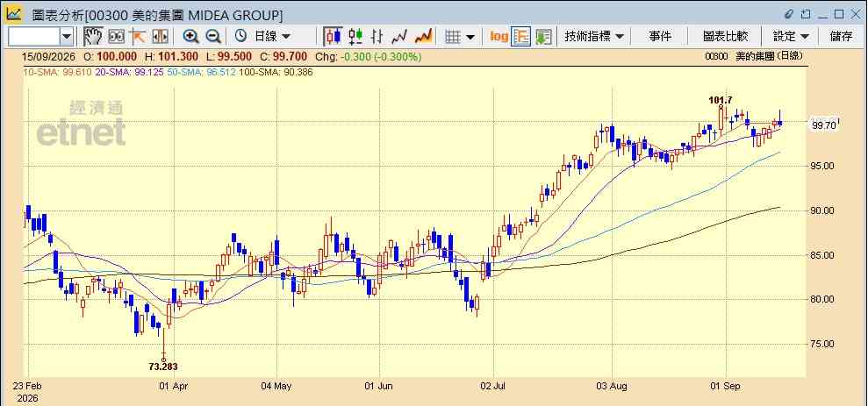Switch to OHLC bar chart type
868x406 pixels.
pyautogui.click(x=377, y=37)
